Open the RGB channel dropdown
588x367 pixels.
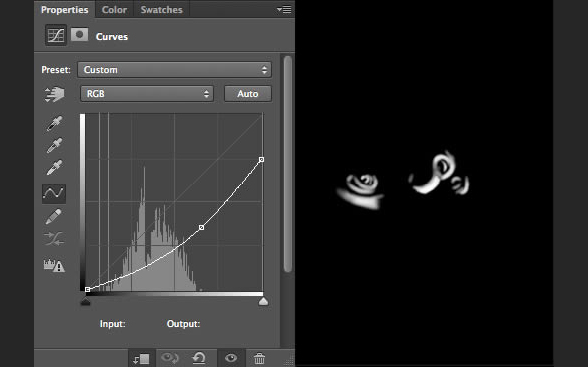(x=147, y=94)
